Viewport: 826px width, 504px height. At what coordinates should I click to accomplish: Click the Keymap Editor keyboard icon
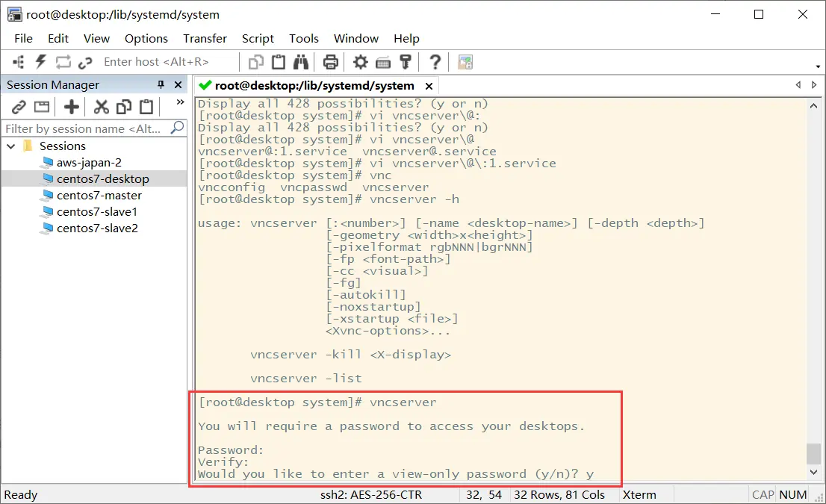tap(383, 63)
